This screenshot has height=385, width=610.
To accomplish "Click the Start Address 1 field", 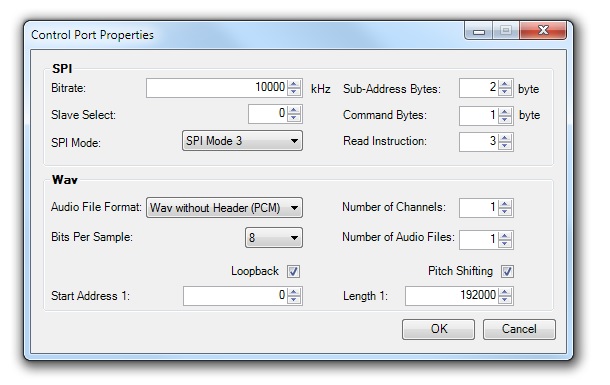I will [x=235, y=296].
